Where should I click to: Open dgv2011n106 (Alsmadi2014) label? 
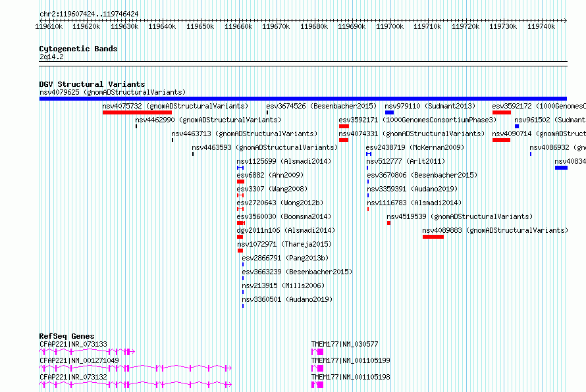286,230
